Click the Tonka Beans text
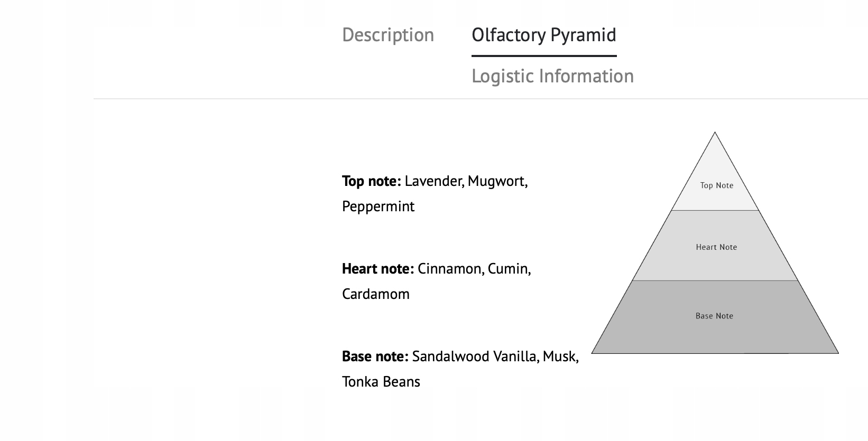The image size is (868, 441). [381, 382]
